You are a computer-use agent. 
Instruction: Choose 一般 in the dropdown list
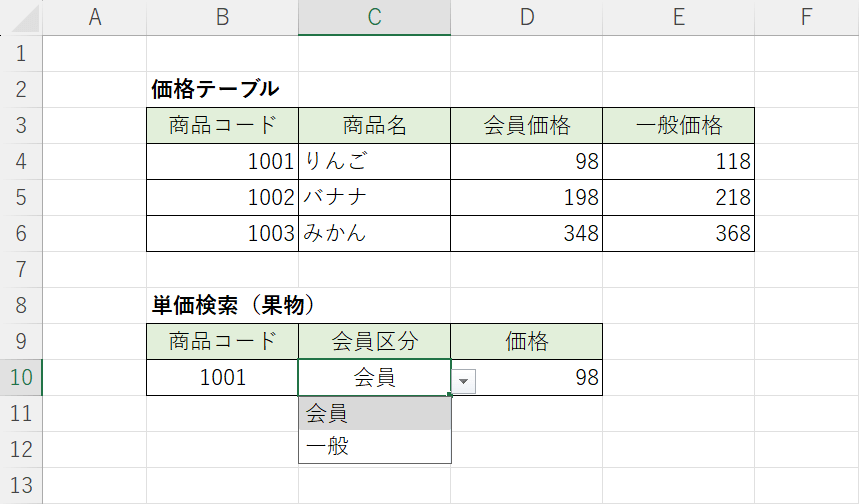(374, 446)
